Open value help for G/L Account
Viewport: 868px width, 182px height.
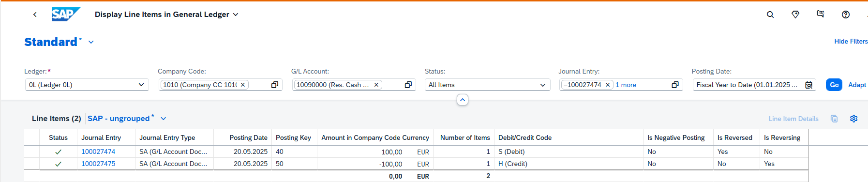(408, 85)
